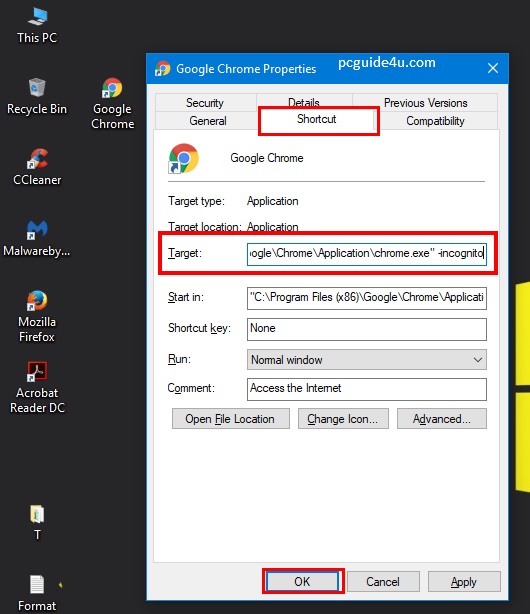Click the Open File Location button
The width and height of the screenshot is (530, 614).
pyautogui.click(x=231, y=419)
